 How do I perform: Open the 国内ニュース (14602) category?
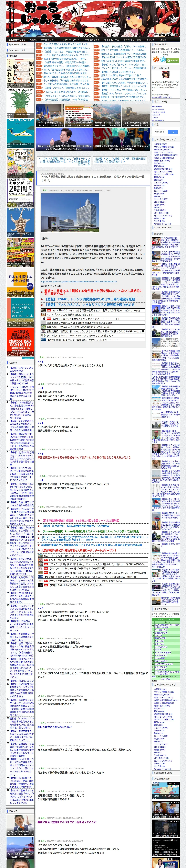[x=163, y=152]
